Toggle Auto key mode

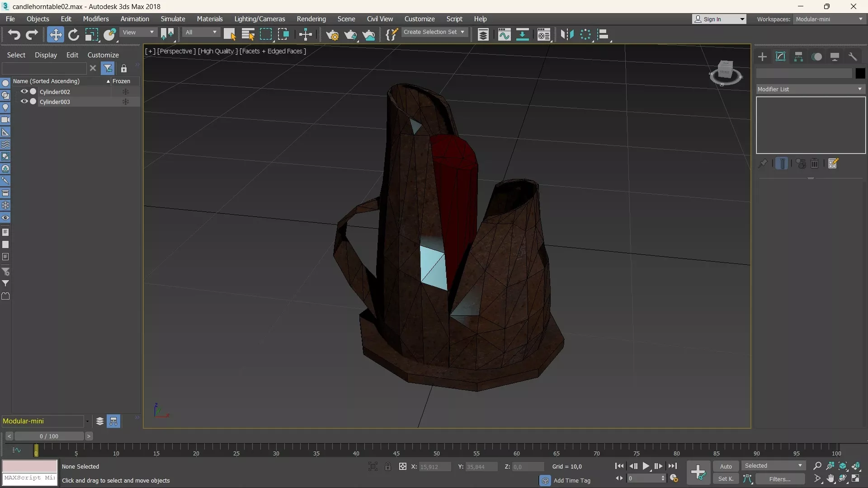coord(726,466)
